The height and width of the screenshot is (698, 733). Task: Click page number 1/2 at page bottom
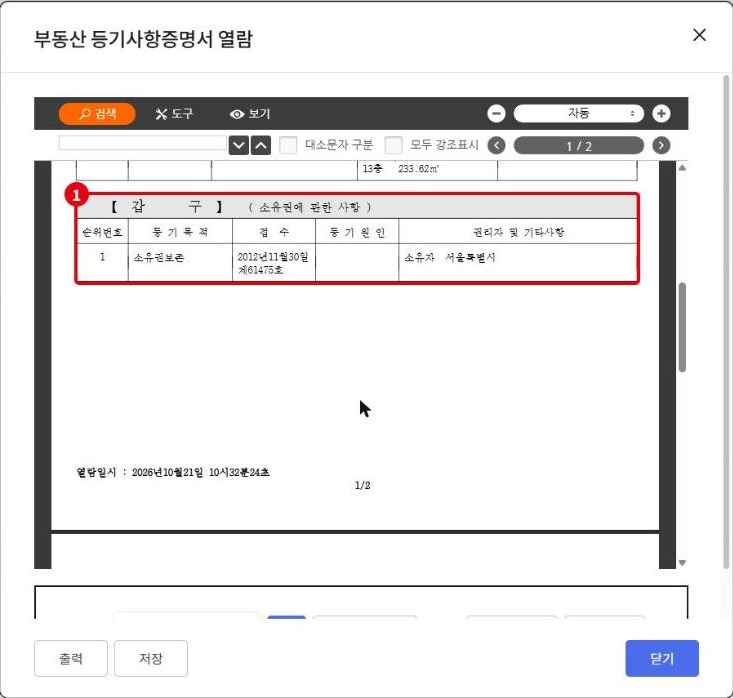click(362, 485)
